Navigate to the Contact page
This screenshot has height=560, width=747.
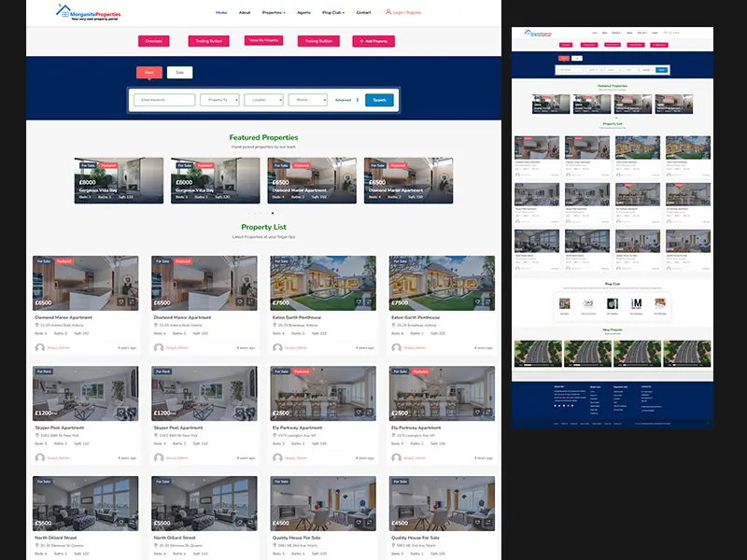[363, 12]
